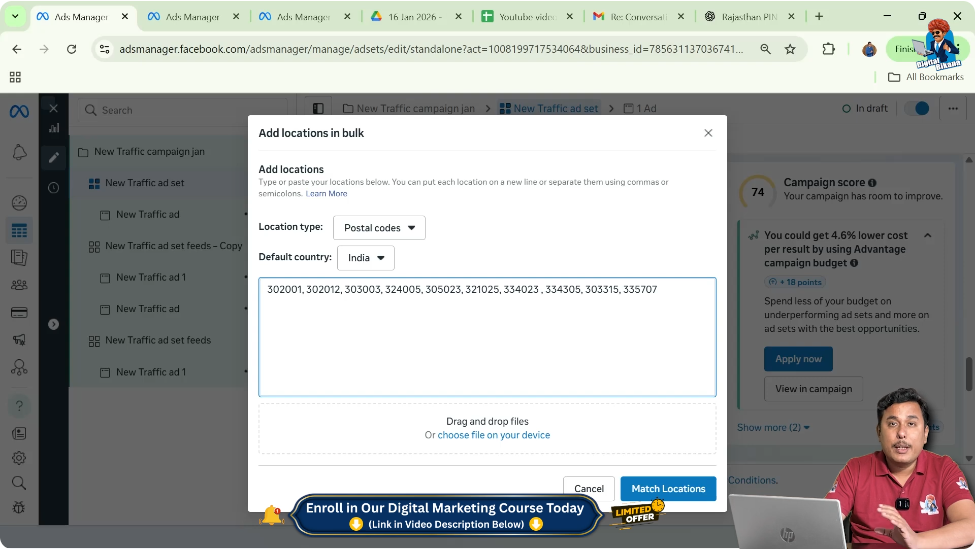
Task: Switch to the Youtube video Sheets tab
Action: [x=527, y=17]
